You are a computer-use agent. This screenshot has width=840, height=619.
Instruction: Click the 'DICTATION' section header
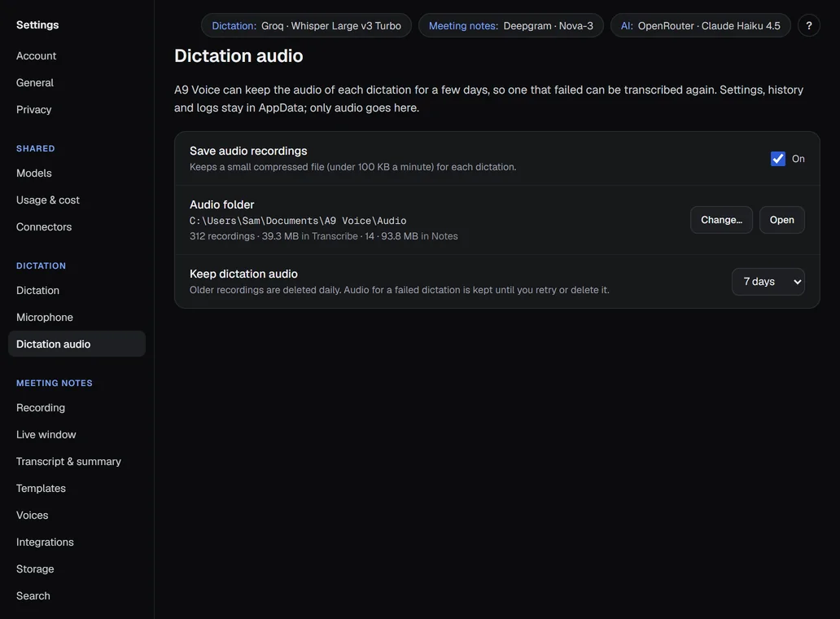click(x=41, y=266)
